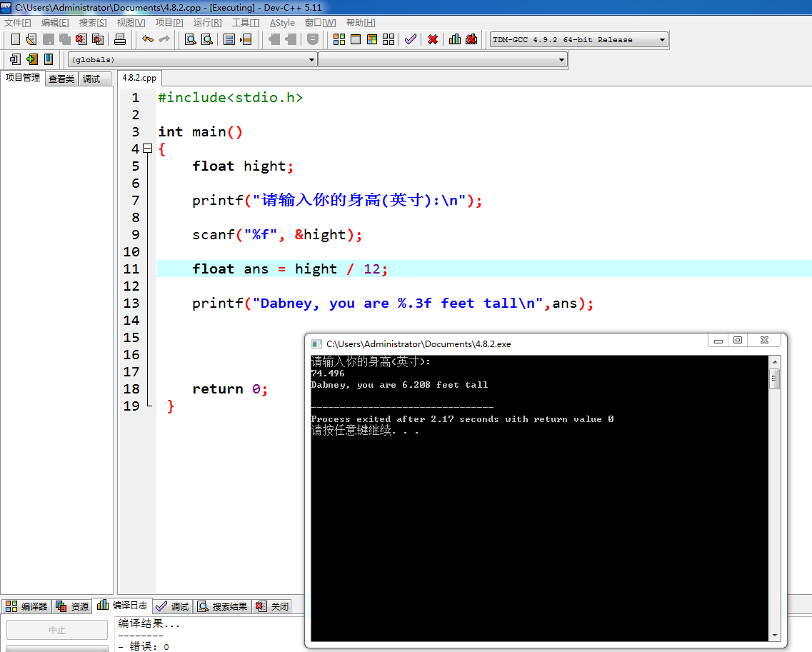This screenshot has width=812, height=652.
Task: Open the 文件[F] menu
Action: click(x=18, y=23)
